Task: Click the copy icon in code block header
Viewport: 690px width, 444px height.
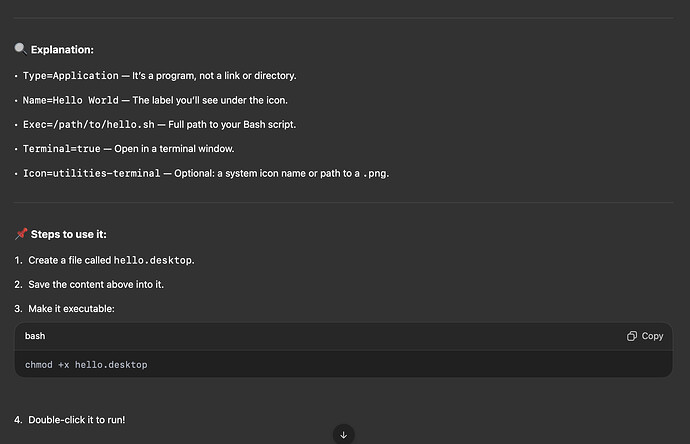Action: pos(631,336)
